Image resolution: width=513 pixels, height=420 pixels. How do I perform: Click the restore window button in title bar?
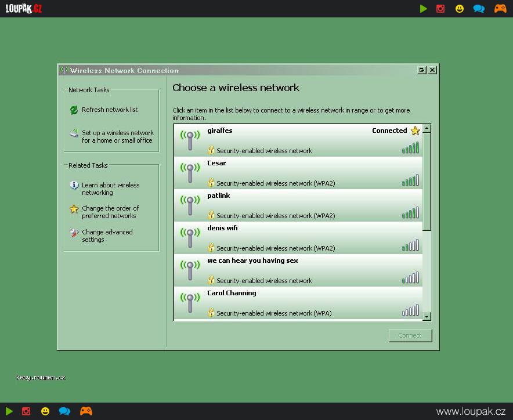click(x=422, y=70)
